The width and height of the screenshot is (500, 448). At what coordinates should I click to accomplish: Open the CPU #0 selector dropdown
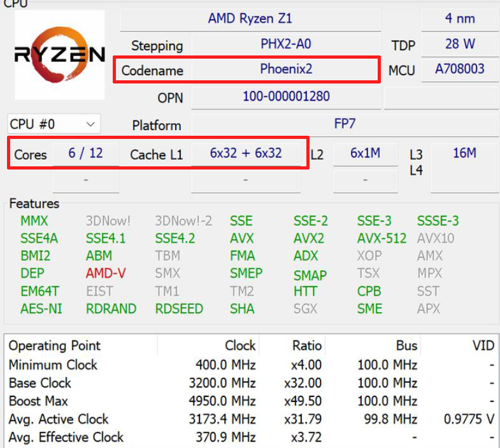(54, 124)
